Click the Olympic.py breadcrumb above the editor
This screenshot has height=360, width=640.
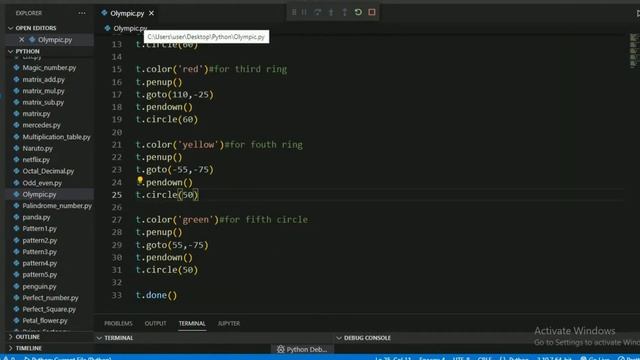click(130, 29)
